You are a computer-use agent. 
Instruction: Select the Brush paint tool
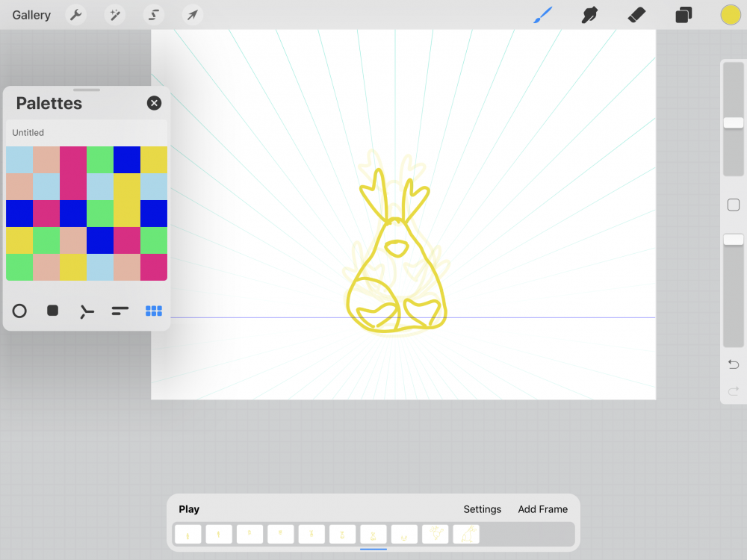(542, 15)
